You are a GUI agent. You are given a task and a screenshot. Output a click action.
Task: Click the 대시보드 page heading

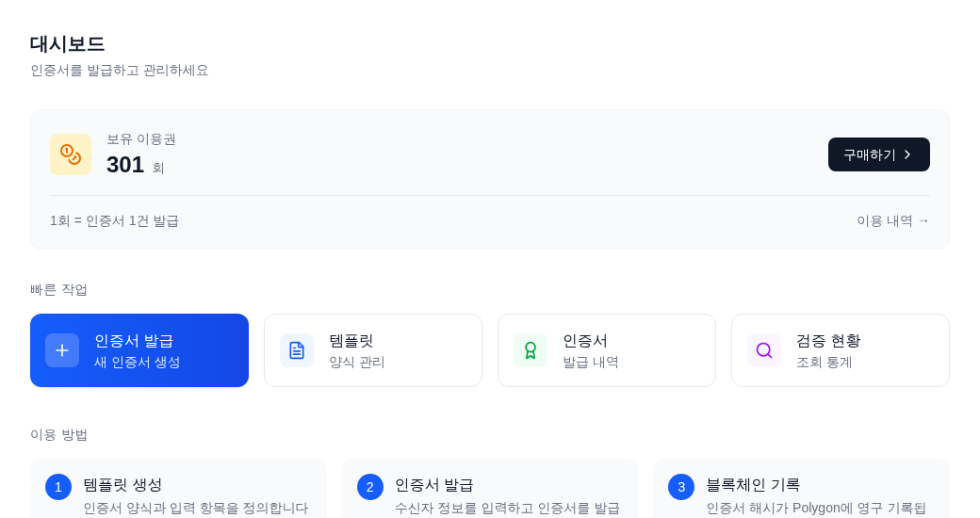point(67,43)
